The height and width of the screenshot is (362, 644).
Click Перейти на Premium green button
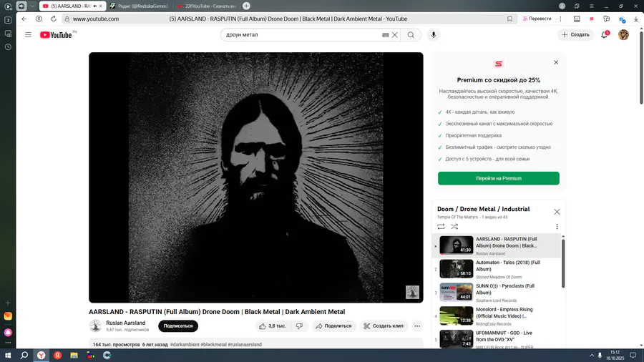pyautogui.click(x=498, y=179)
